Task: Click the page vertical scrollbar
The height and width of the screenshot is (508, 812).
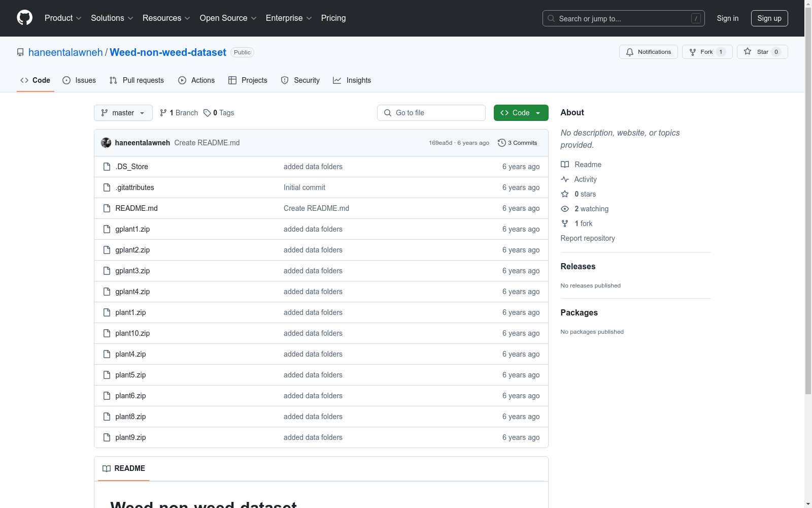Action: [808, 203]
